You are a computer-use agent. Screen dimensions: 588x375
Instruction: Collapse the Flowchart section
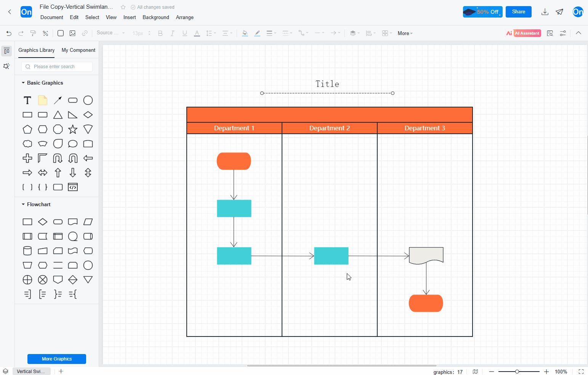click(x=23, y=204)
